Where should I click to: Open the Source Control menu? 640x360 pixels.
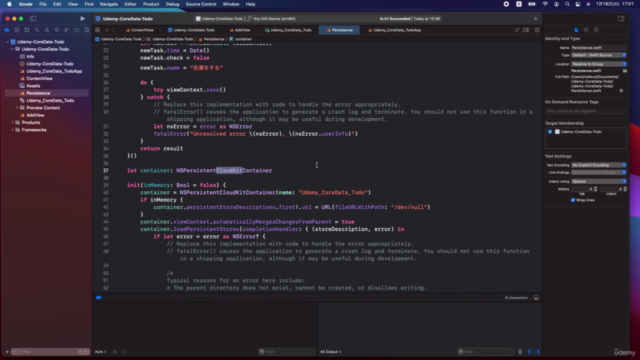tap(201, 4)
